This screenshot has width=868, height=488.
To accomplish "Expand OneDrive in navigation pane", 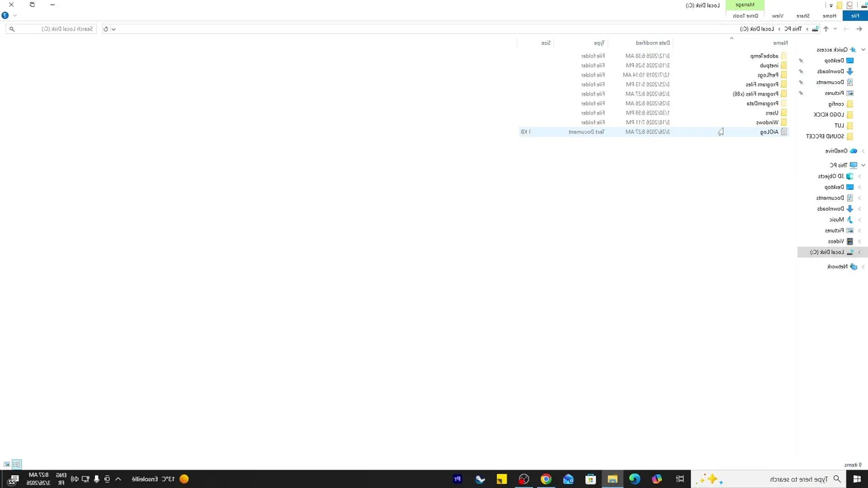I will (863, 150).
